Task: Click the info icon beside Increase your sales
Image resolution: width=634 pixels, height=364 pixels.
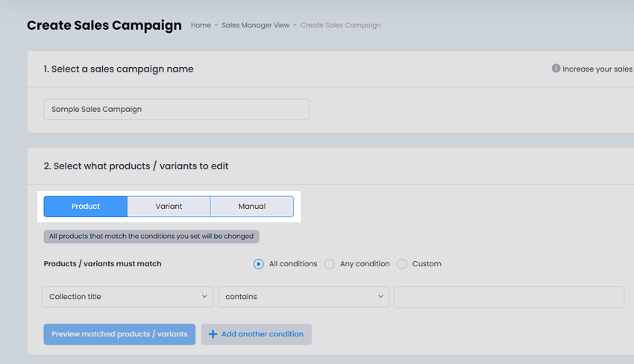Action: pos(556,69)
